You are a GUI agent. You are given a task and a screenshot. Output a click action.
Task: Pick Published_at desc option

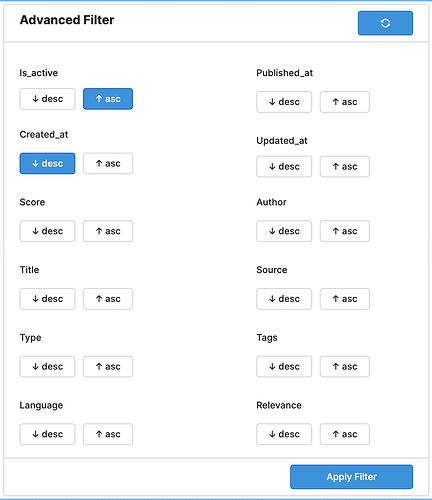click(284, 102)
